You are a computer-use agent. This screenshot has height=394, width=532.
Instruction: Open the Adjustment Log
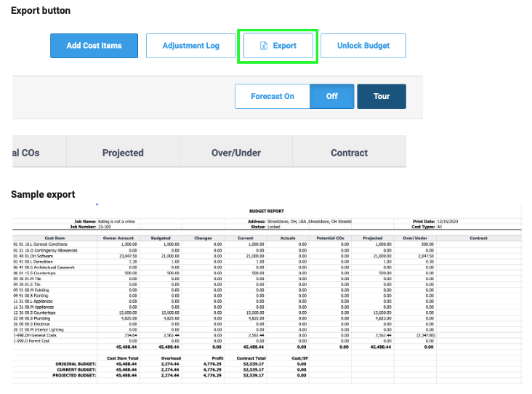coord(190,46)
